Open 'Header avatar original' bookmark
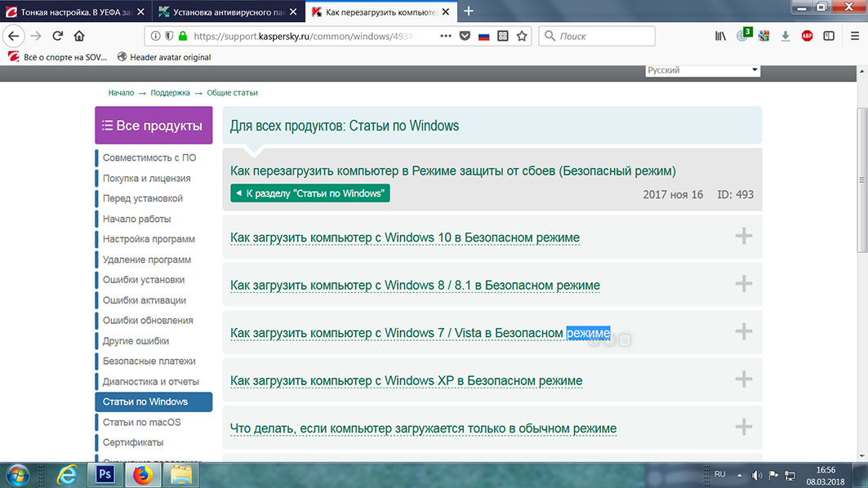Viewport: 868px width, 488px height. [x=164, y=57]
